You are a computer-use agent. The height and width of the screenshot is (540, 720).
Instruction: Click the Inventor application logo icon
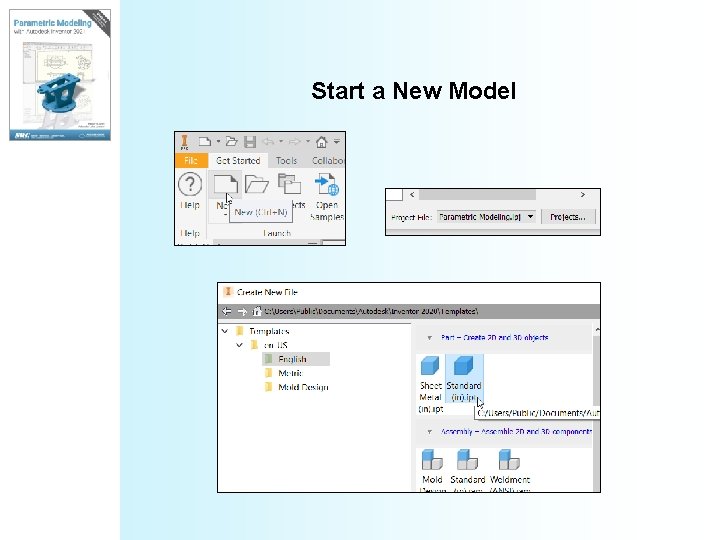185,142
